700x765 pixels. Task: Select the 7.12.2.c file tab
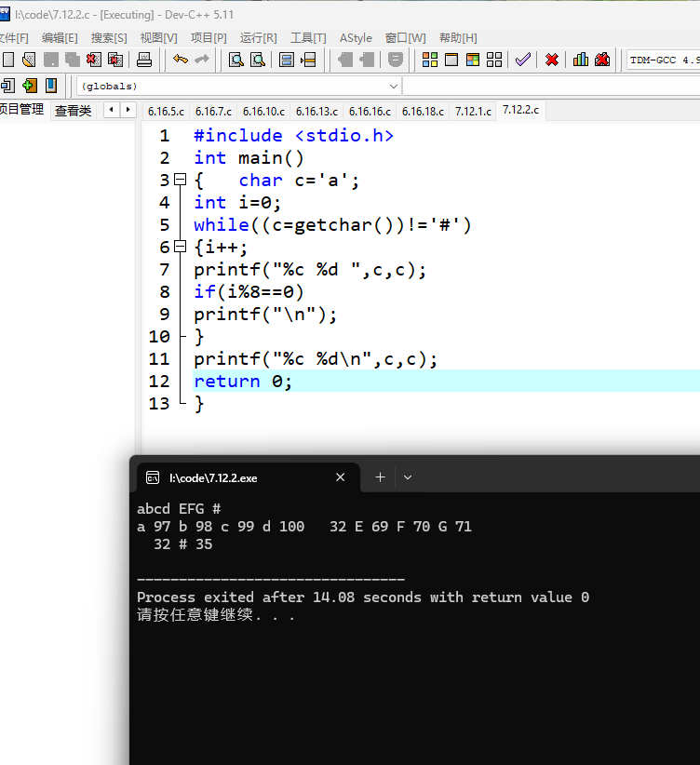pos(521,110)
